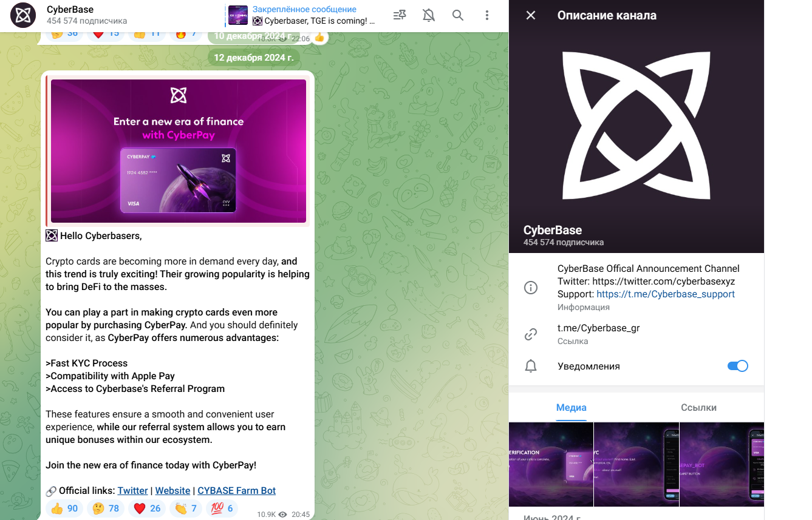Click the 12 декабря 2024 г. date badge
The height and width of the screenshot is (520, 812).
tap(254, 58)
